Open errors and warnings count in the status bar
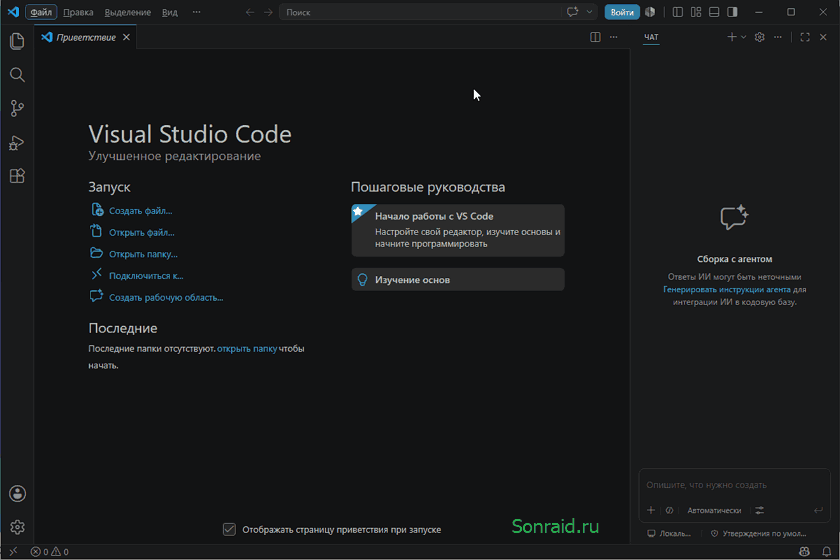 click(x=49, y=551)
